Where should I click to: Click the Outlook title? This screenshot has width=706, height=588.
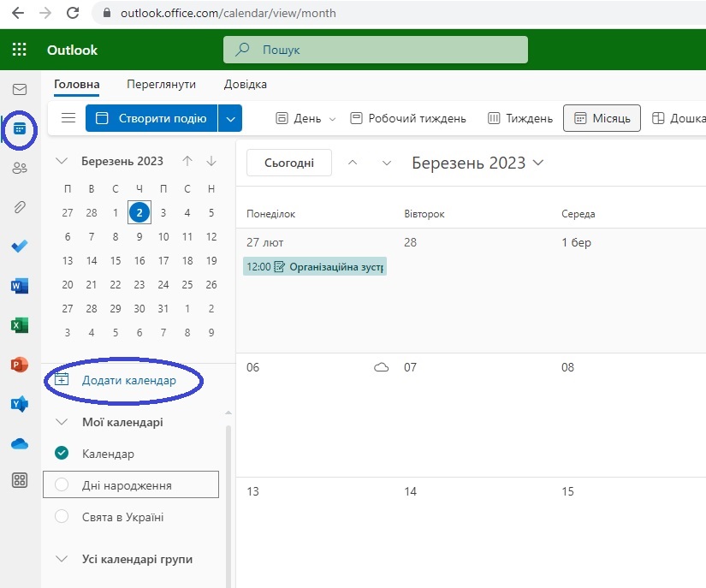point(72,50)
